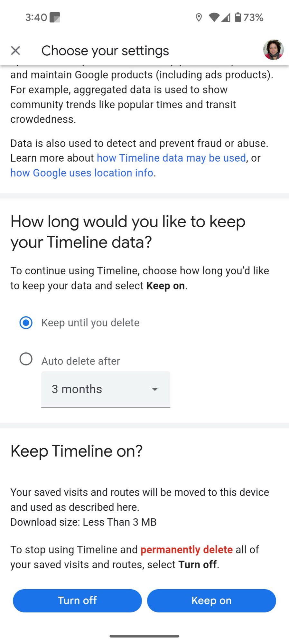Tap the Wi-Fi signal status icon
Screen dimensions: 289x644
pyautogui.click(x=214, y=17)
